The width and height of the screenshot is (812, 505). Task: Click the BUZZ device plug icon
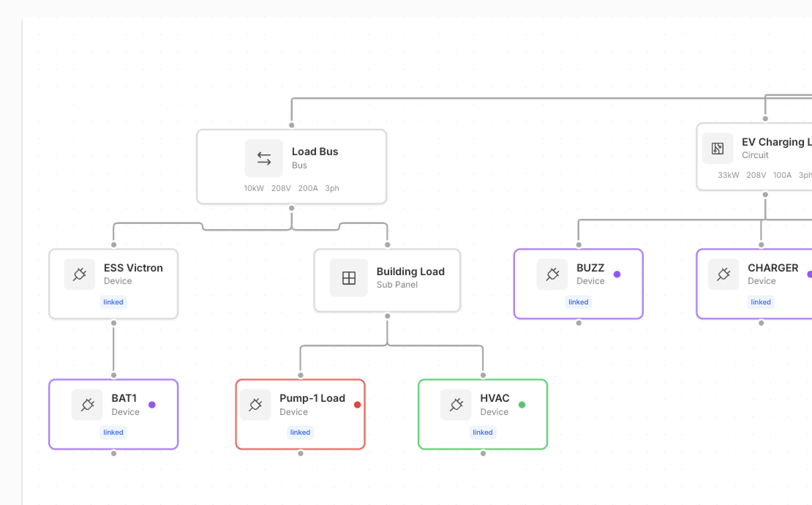(552, 274)
